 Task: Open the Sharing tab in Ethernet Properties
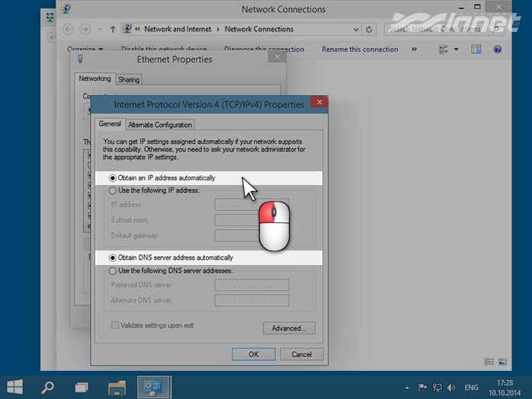[129, 79]
